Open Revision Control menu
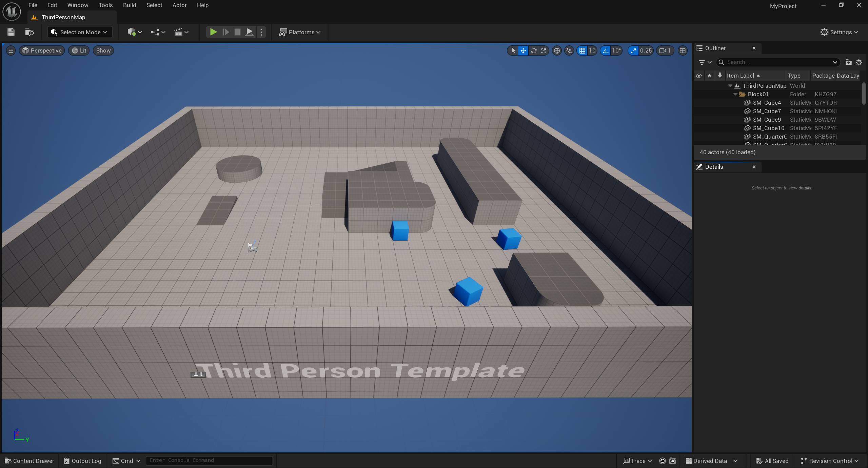Image resolution: width=868 pixels, height=468 pixels. (x=830, y=461)
